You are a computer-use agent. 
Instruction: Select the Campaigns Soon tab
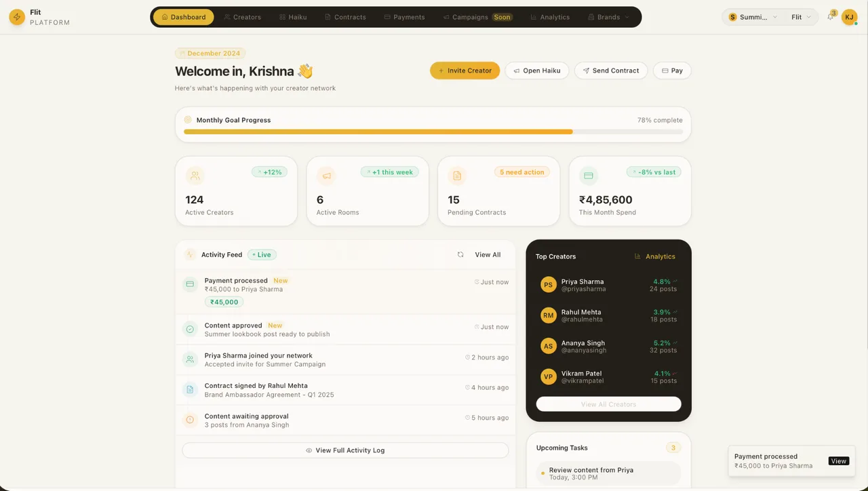point(477,17)
